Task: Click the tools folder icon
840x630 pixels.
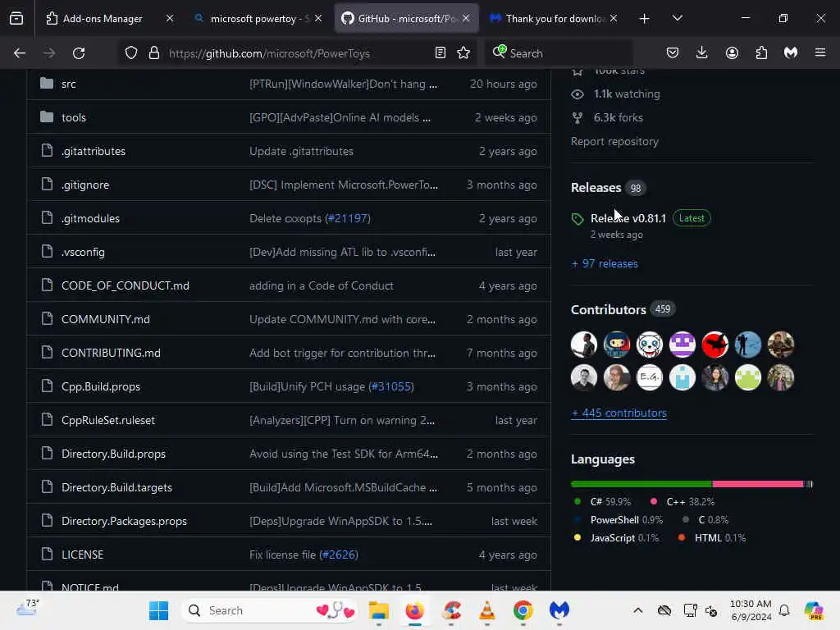Action: point(47,116)
